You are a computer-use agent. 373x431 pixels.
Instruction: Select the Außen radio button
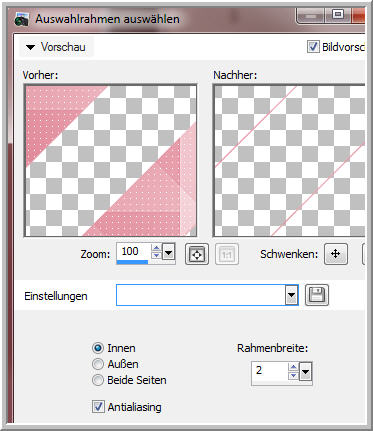click(98, 364)
